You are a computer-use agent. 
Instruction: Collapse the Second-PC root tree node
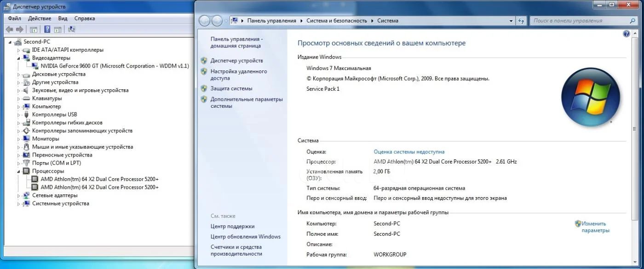(10, 41)
